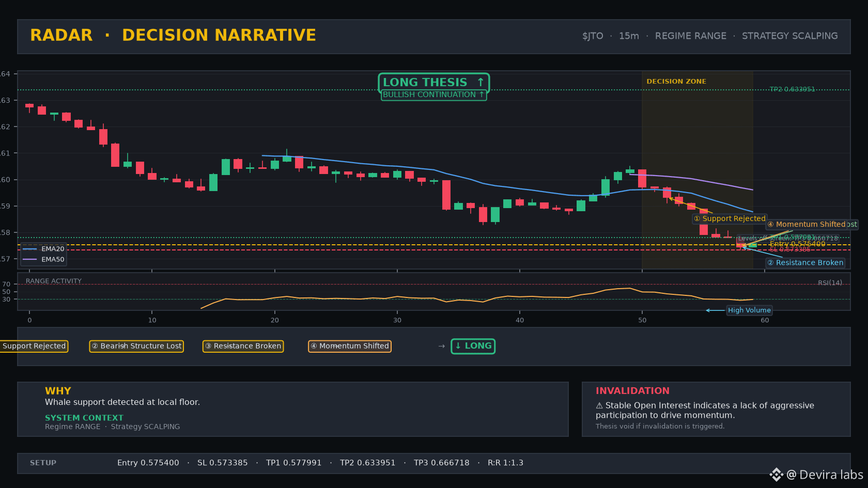Click the Devira labs logo icon

(776, 475)
